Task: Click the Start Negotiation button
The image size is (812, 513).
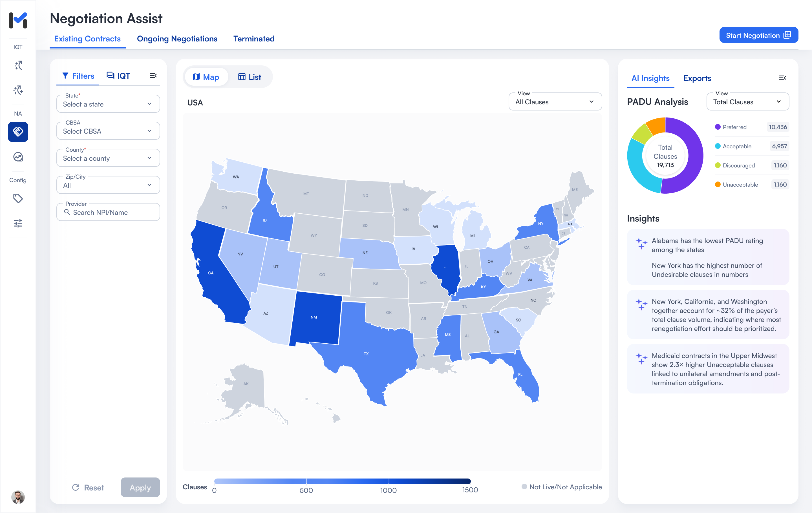Action: point(759,35)
